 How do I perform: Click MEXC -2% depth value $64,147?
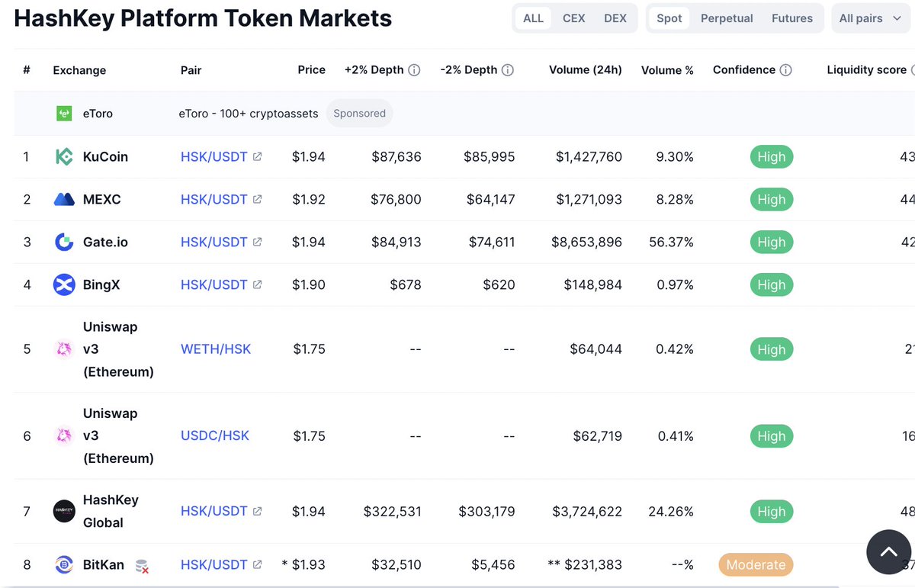click(x=490, y=199)
